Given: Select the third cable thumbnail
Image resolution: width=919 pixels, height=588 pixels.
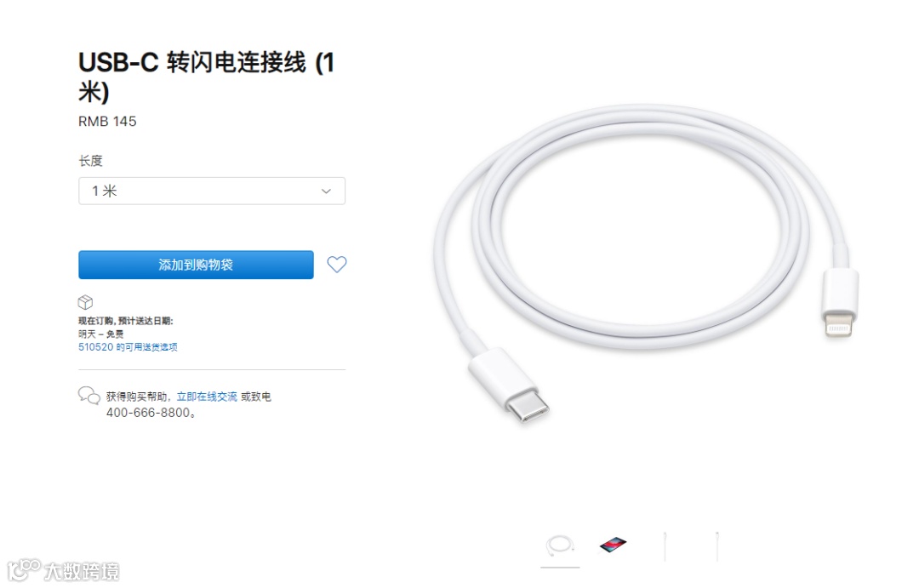Looking at the screenshot, I should click(665, 545).
